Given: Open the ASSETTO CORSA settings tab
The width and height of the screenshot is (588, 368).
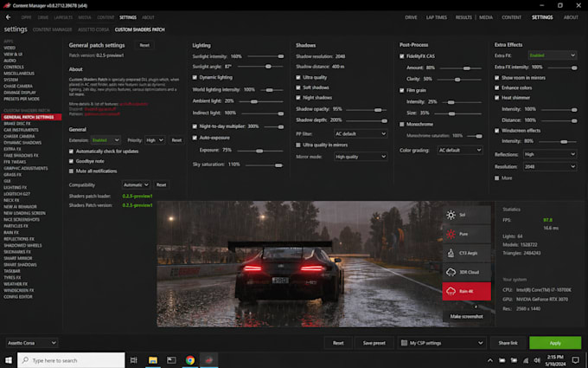Looking at the screenshot, I should 93,29.
